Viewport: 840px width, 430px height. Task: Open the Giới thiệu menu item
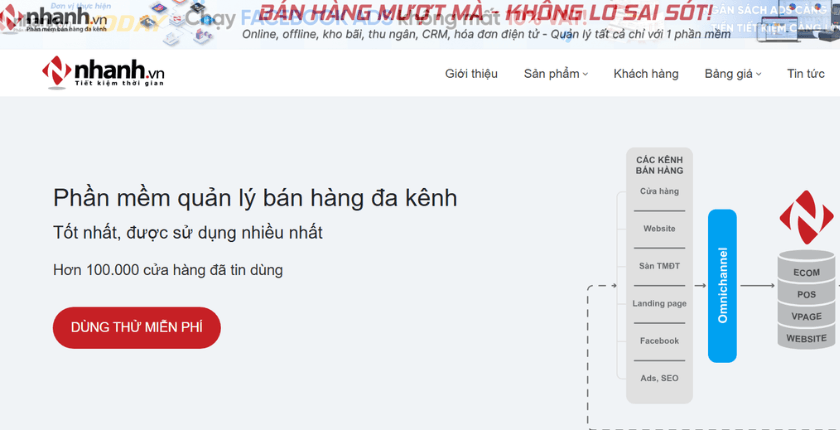pyautogui.click(x=471, y=74)
